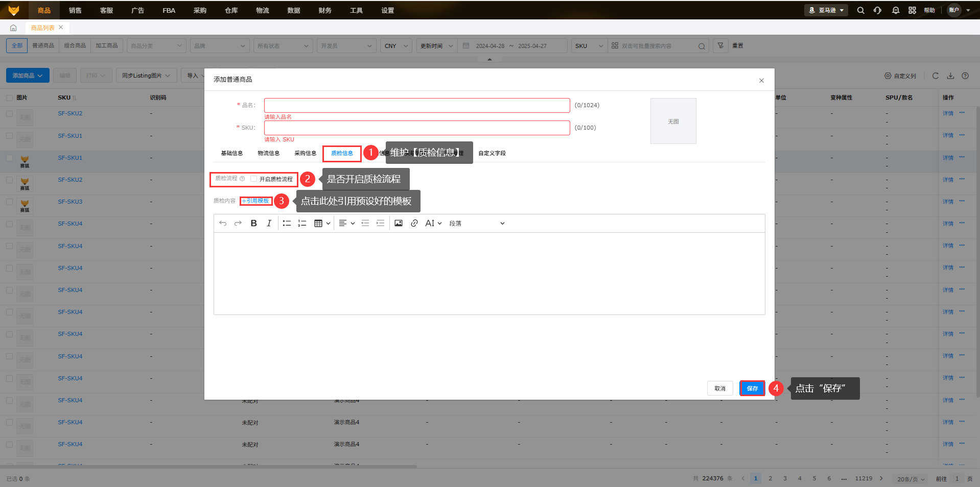Expand the 开发员 dropdown
Image resolution: width=980 pixels, height=487 pixels.
tap(346, 46)
